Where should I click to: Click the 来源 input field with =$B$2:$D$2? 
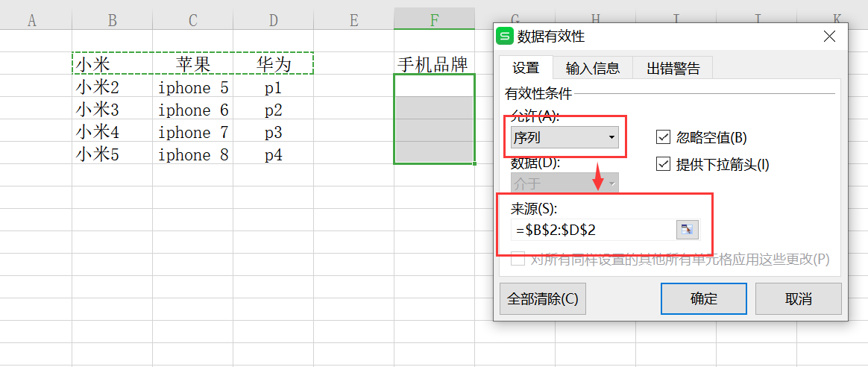[594, 230]
